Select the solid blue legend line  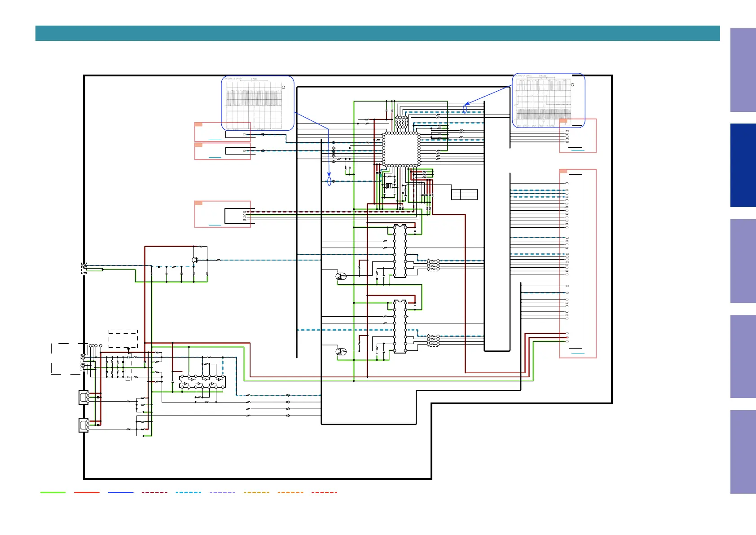pyautogui.click(x=121, y=492)
